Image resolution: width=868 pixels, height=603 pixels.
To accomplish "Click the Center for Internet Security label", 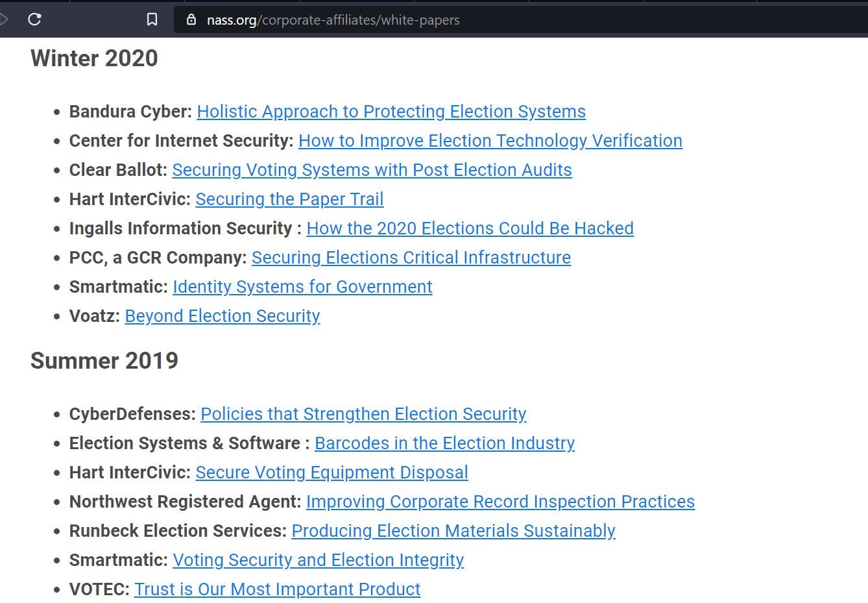I will (x=182, y=141).
